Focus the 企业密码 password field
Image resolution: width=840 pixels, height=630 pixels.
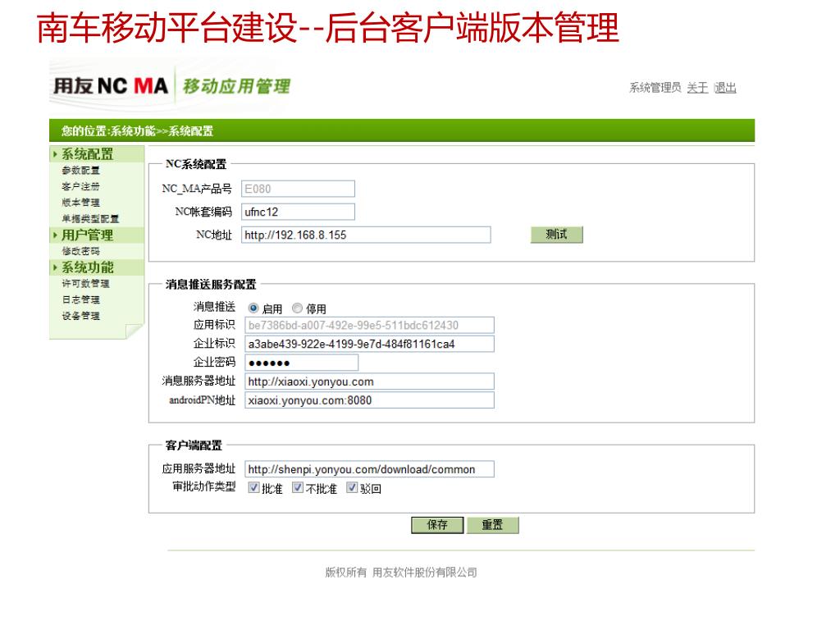tap(302, 363)
